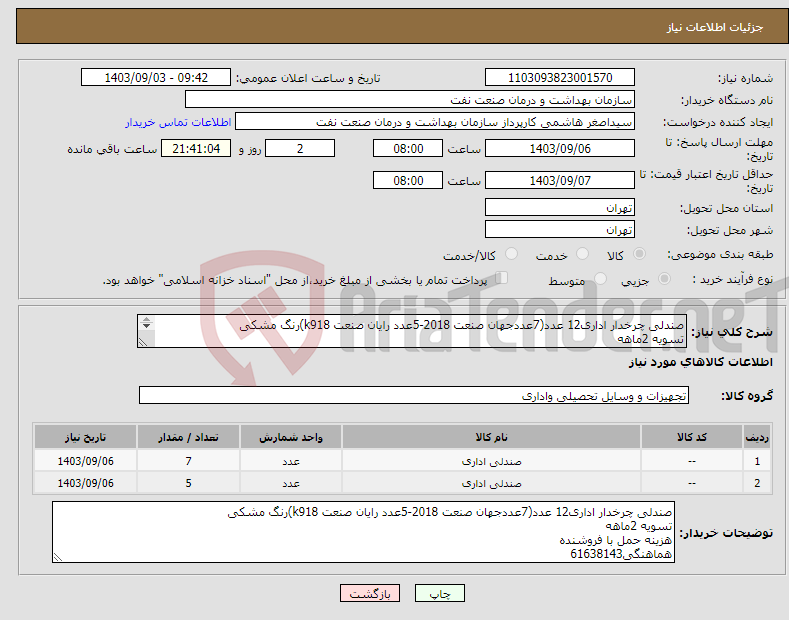Click the بازگشت (back) button
Screen dimensions: 789x620
coord(370,593)
